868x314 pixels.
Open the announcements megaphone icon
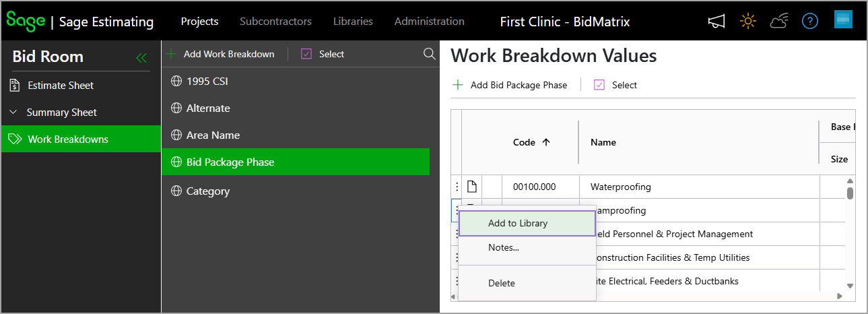716,22
